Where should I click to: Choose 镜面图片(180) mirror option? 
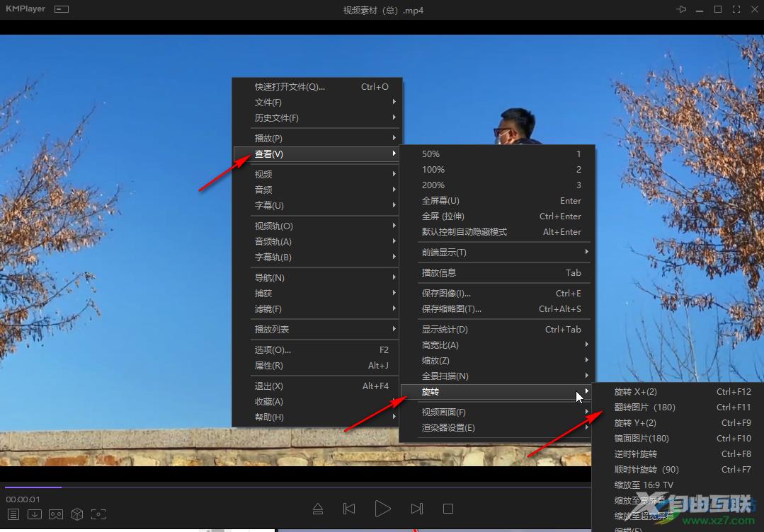678,438
